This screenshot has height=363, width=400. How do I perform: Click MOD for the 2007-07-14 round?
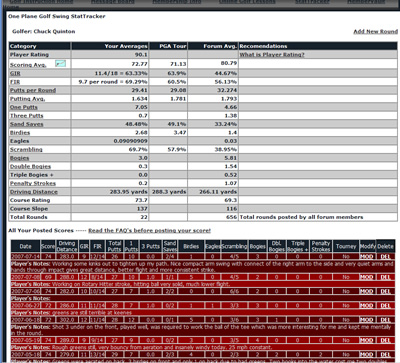(x=367, y=257)
